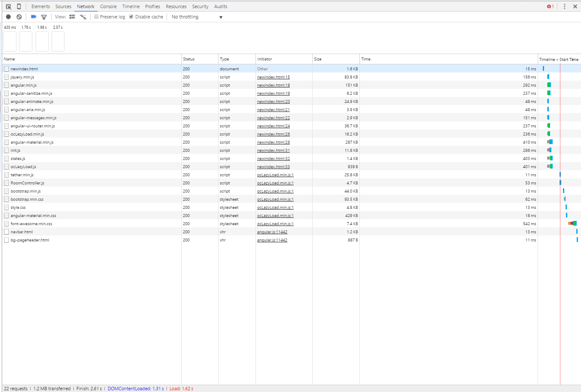The width and height of the screenshot is (581, 392).
Task: Click file icon beside font-awesome.min.css
Action: (6, 223)
